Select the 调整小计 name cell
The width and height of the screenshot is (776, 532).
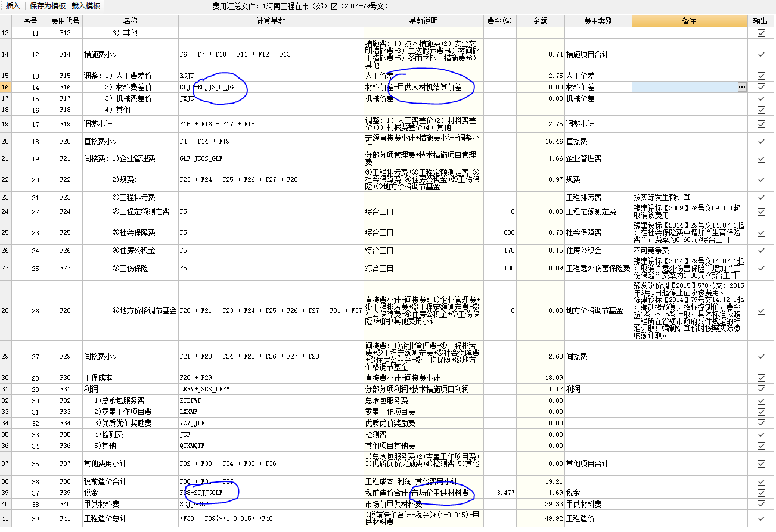click(x=130, y=124)
